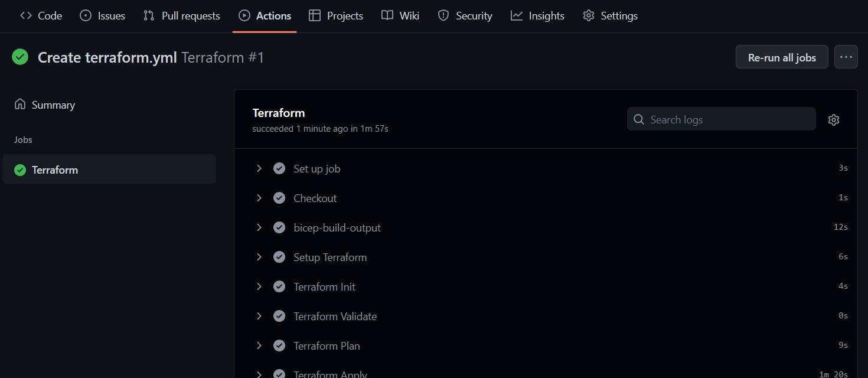
Task: Open the three-dot workflow options menu
Action: [846, 57]
